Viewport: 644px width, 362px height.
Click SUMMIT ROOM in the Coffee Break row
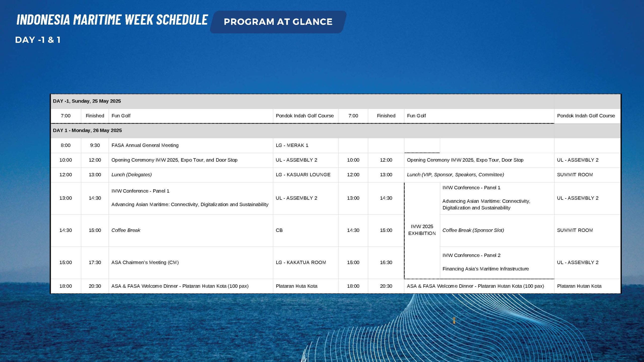[587, 230]
